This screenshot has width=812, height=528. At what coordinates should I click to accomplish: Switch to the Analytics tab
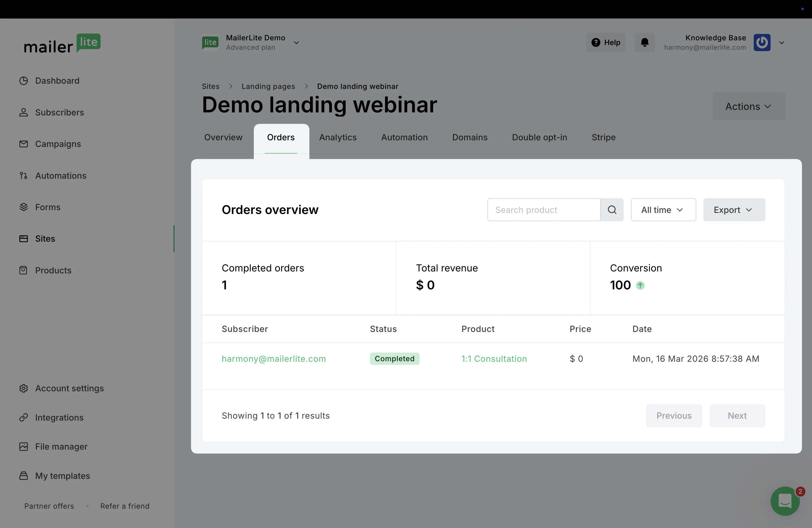click(x=338, y=138)
